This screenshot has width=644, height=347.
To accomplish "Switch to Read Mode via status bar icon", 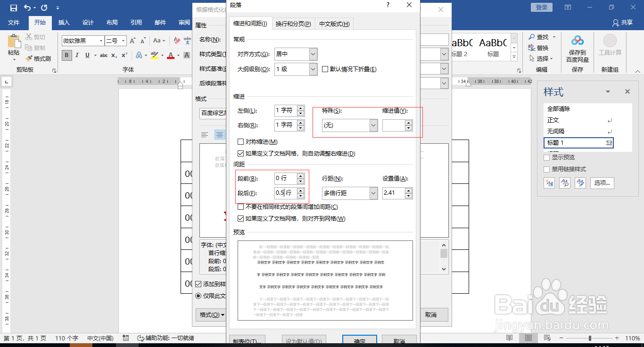I will pyautogui.click(x=509, y=338).
